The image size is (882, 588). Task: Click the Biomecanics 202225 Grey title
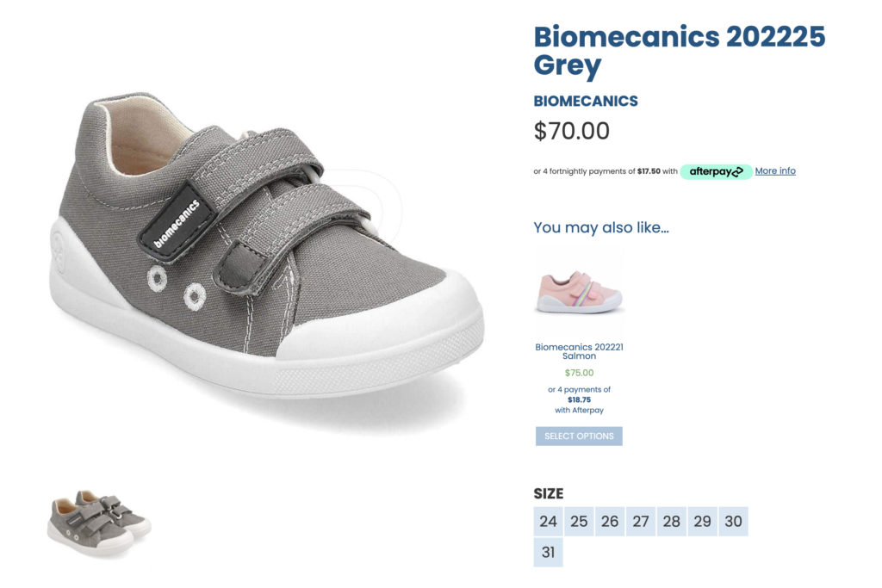pyautogui.click(x=679, y=50)
